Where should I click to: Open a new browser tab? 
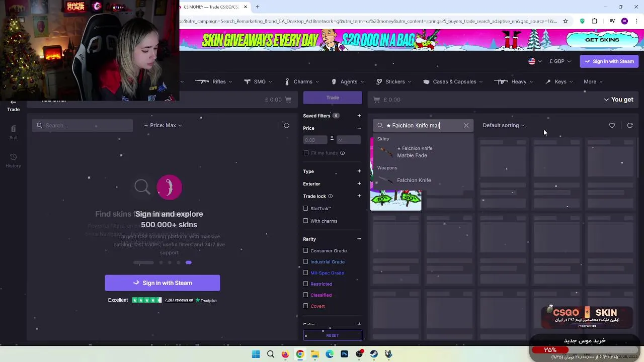[x=257, y=7]
